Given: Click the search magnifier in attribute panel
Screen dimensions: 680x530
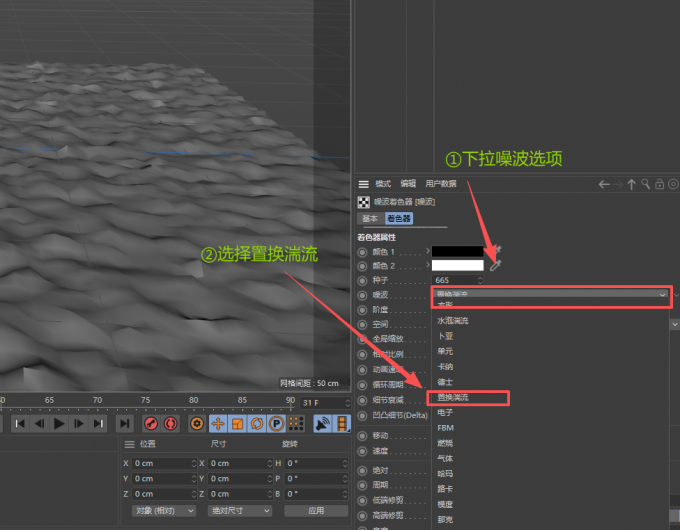Looking at the screenshot, I should [x=646, y=184].
